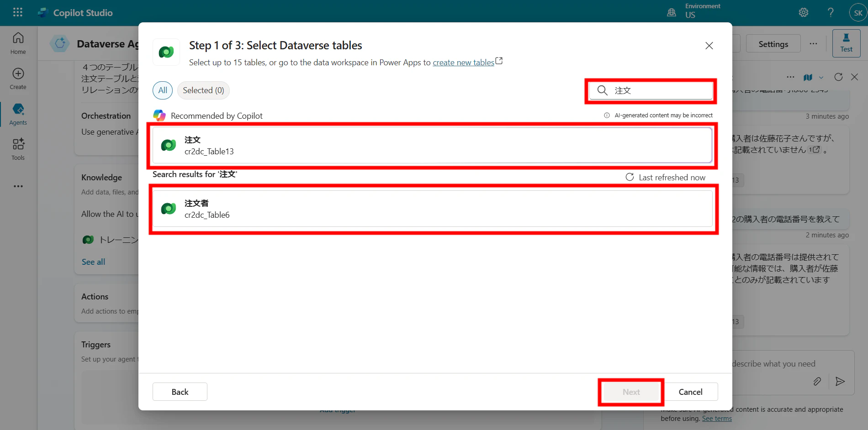The height and width of the screenshot is (430, 868).
Task: Click the Orchestration heading
Action: [106, 116]
